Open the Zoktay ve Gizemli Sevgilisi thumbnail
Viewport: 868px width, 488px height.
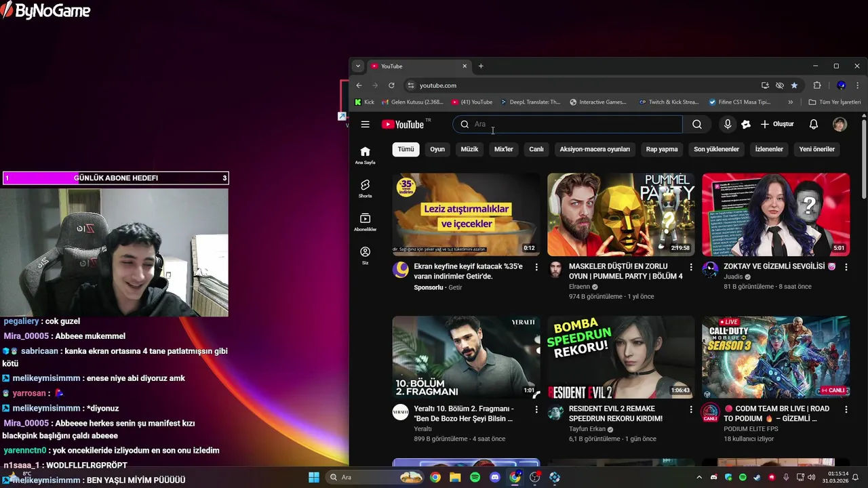[x=776, y=214]
